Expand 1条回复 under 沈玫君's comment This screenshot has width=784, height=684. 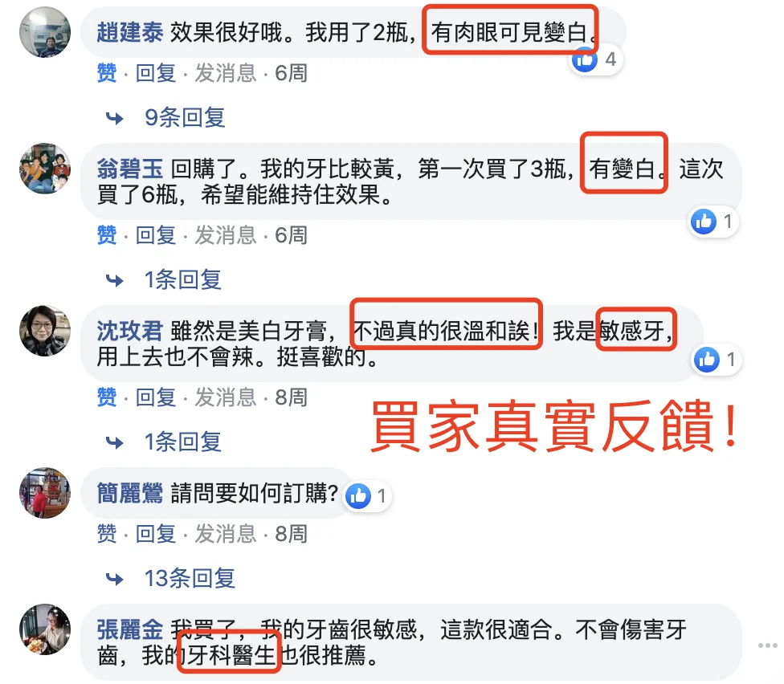[x=182, y=442]
